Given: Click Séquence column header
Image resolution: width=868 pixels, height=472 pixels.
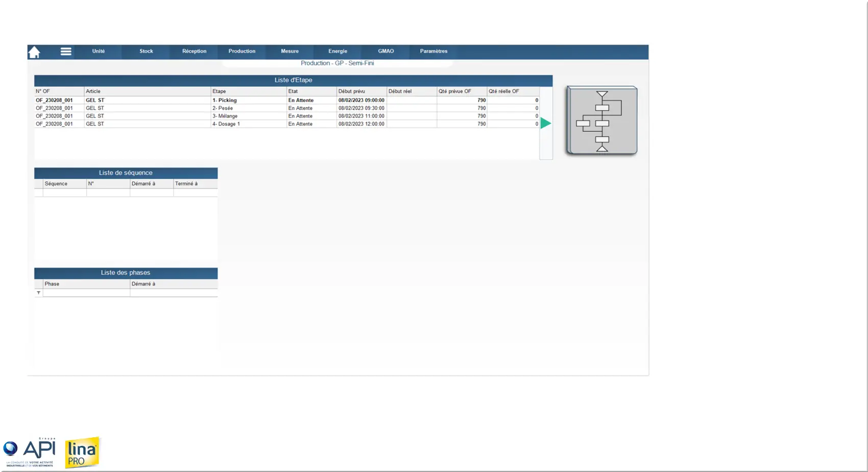Looking at the screenshot, I should click(x=65, y=184).
